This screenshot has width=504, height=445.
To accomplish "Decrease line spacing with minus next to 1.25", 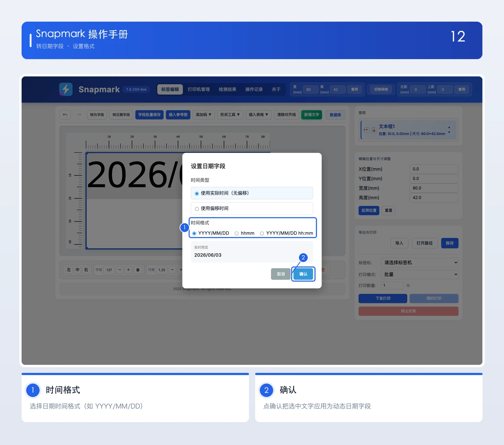I will click(172, 270).
